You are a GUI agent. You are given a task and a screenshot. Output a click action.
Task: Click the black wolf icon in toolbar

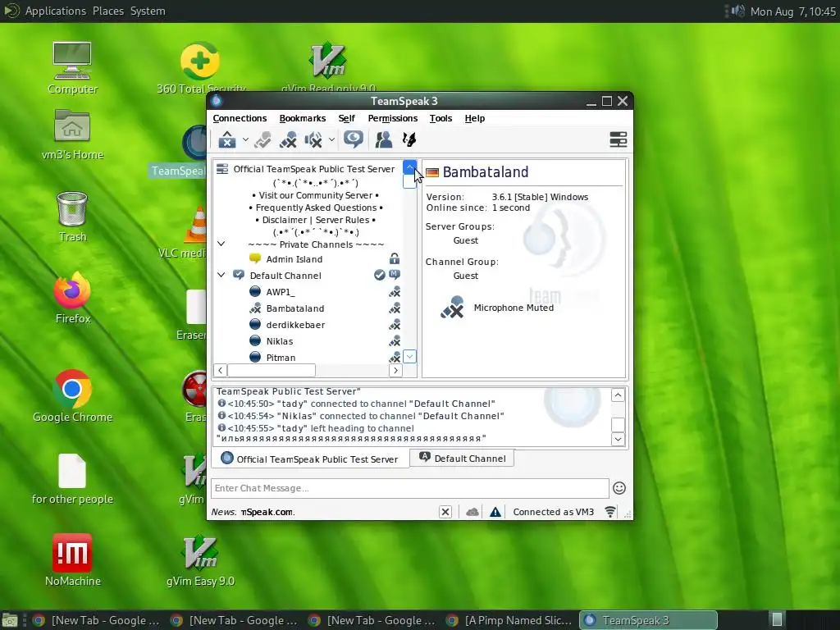(x=409, y=139)
